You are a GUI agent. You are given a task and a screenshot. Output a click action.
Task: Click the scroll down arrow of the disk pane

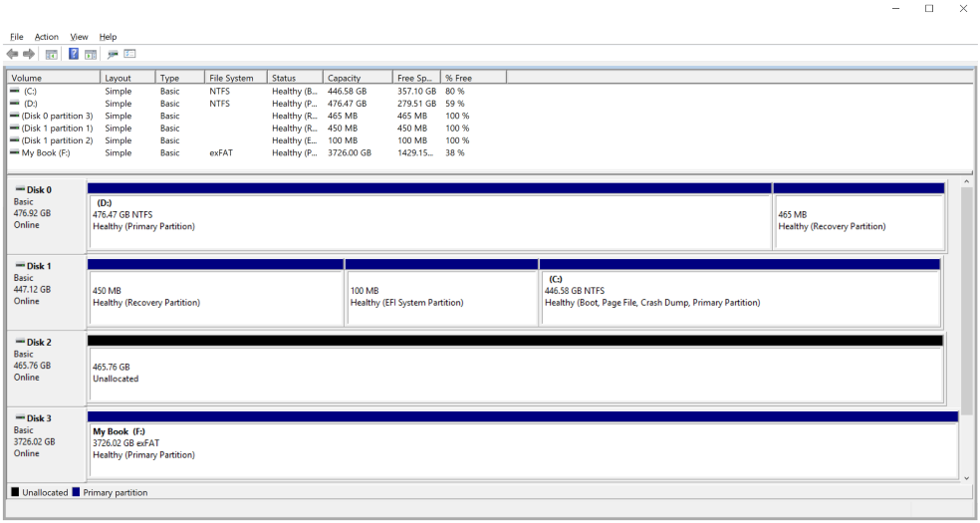(965, 479)
